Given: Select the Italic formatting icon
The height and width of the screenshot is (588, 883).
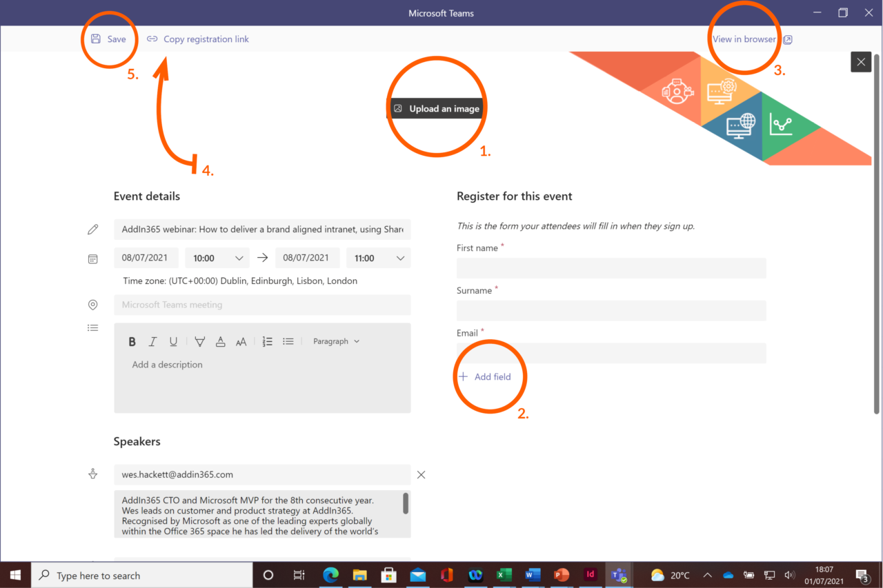Looking at the screenshot, I should (152, 341).
